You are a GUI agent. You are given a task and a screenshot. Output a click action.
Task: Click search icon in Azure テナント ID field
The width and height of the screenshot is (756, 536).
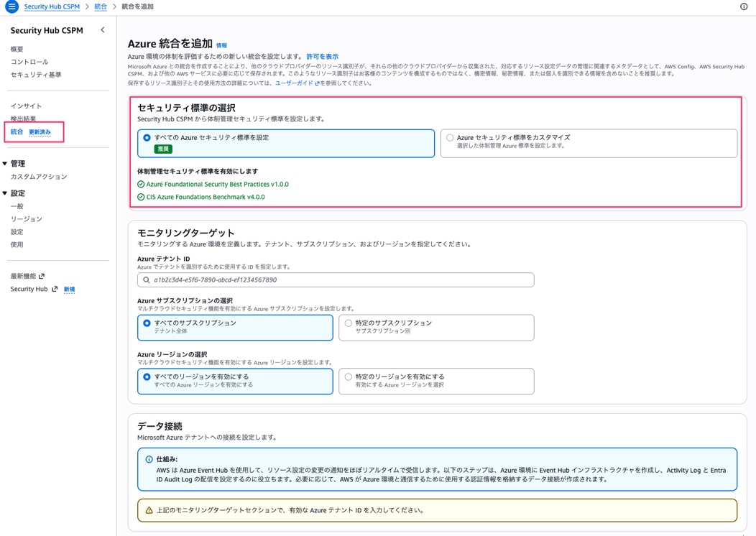tap(147, 279)
